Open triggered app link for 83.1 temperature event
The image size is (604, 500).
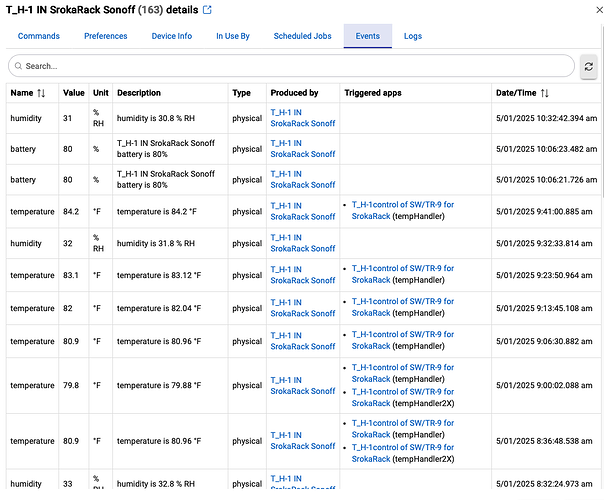[403, 274]
